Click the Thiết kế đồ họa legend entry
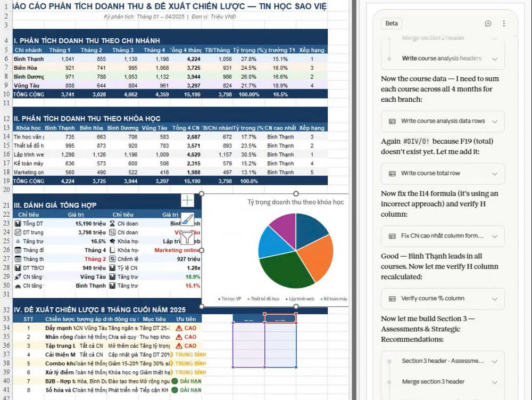The width and height of the screenshot is (532, 400). pos(263,299)
